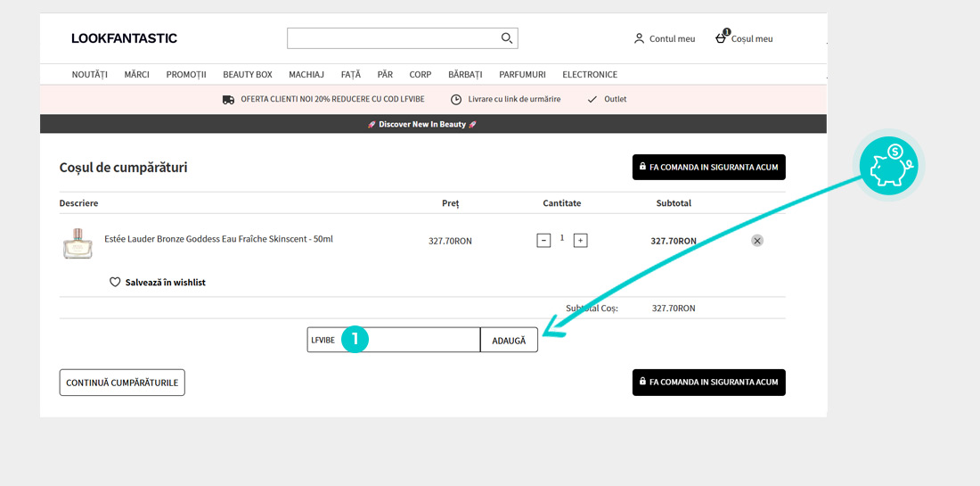The height and width of the screenshot is (486, 980).
Task: Open the shopping basket icon
Action: 722,38
